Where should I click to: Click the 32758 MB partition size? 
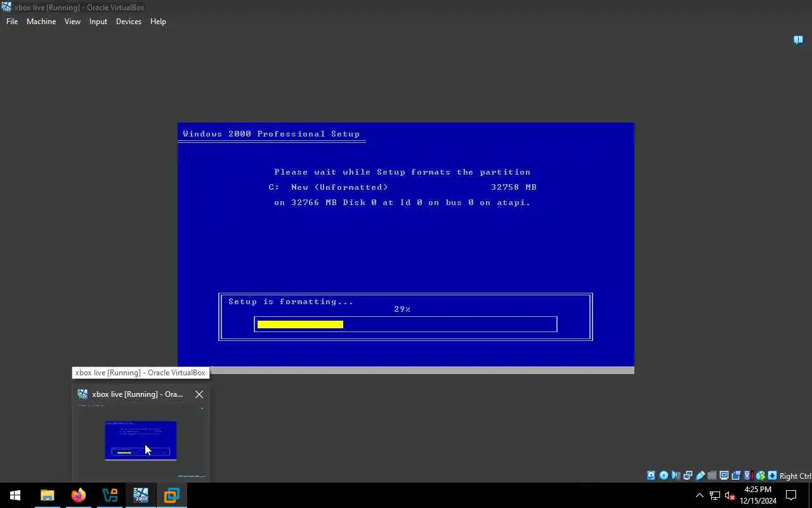[x=514, y=187]
